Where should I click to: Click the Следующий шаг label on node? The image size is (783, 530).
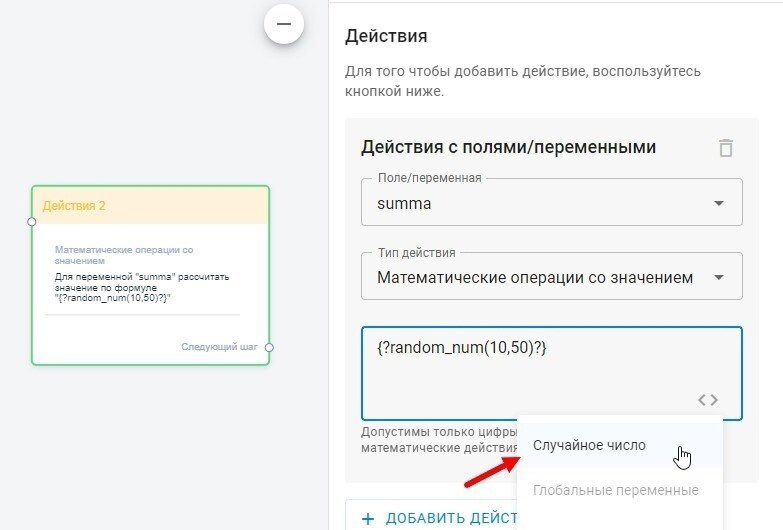tap(219, 347)
